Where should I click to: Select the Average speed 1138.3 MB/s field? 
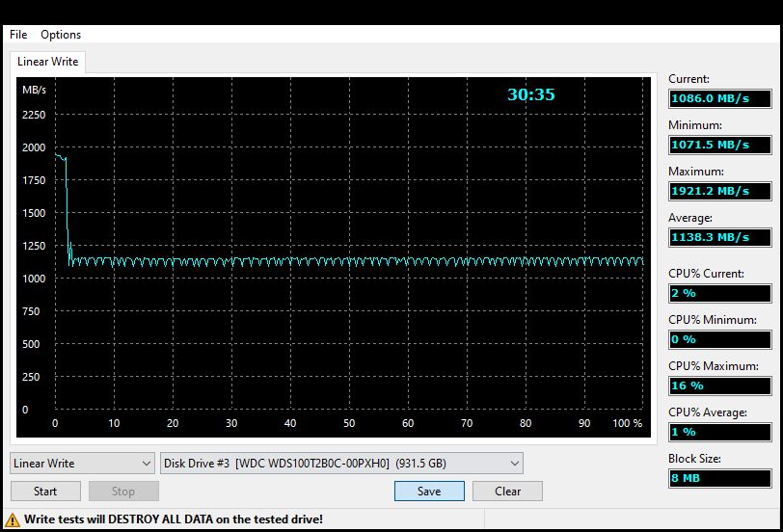(719, 237)
